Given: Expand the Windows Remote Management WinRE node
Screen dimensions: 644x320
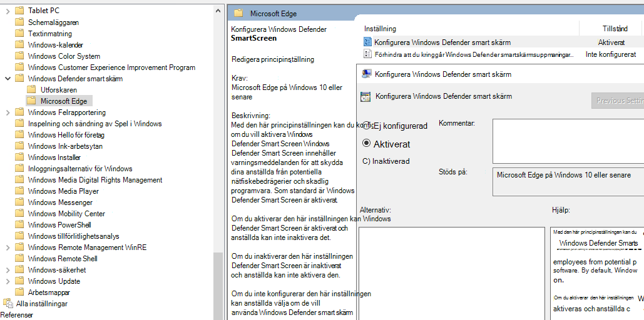Looking at the screenshot, I should pyautogui.click(x=8, y=247).
